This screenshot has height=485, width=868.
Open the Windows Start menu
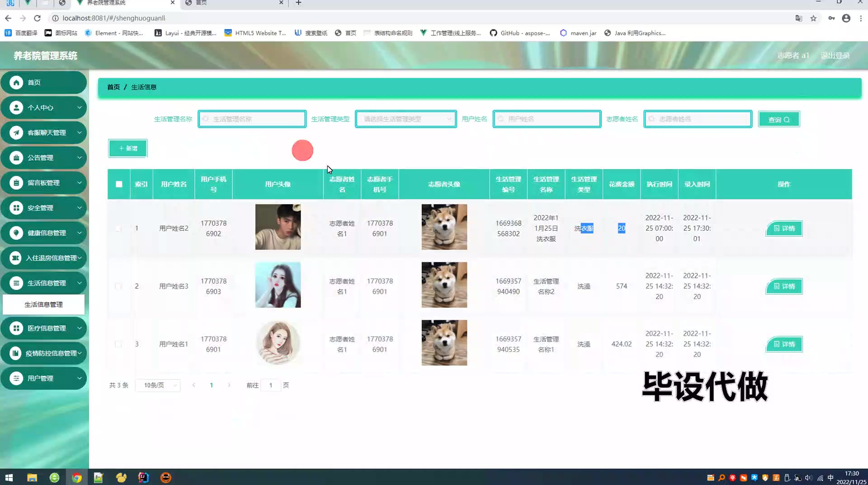coord(9,477)
